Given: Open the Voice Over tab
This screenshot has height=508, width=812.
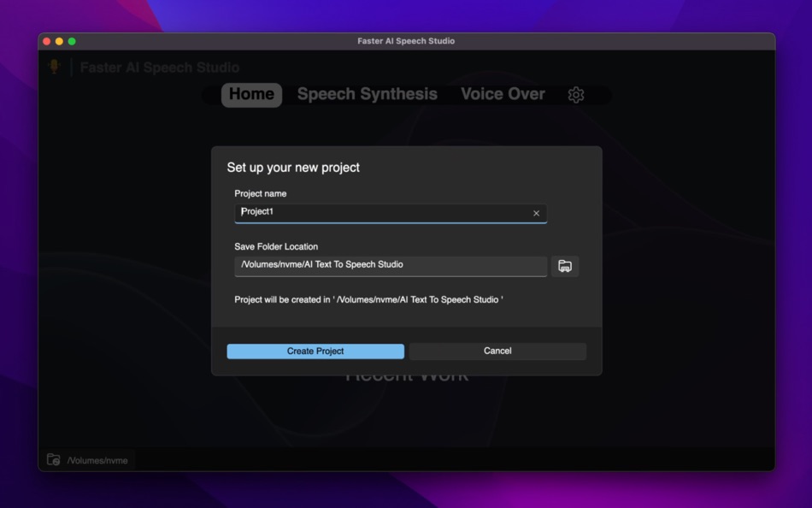Looking at the screenshot, I should (x=503, y=94).
